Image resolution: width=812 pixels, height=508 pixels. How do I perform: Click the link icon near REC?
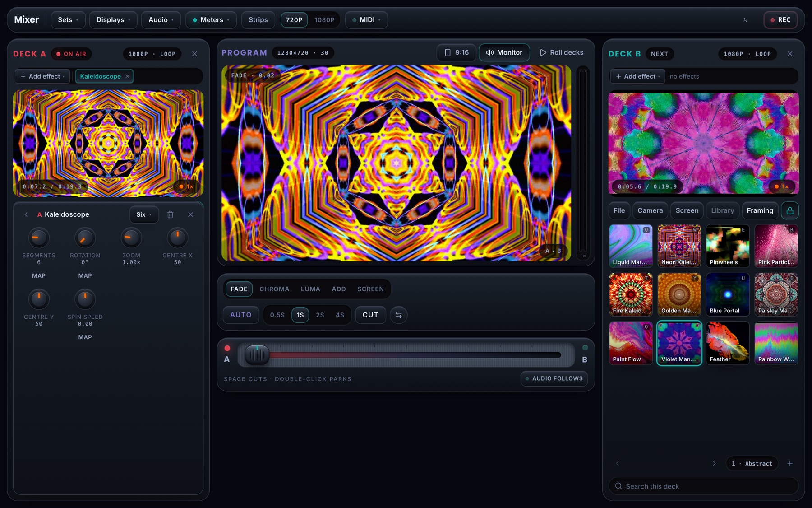745,20
